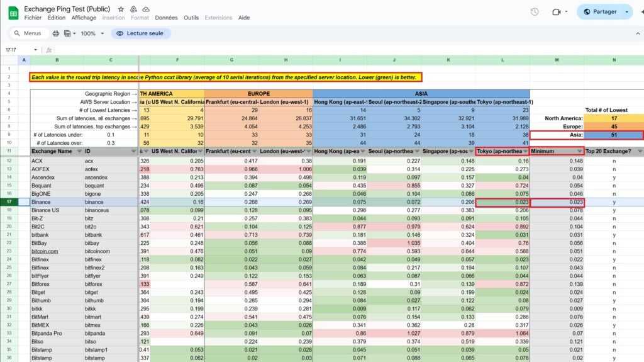Select the EUROPE region header cell
The height and width of the screenshot is (362, 644).
click(258, 94)
